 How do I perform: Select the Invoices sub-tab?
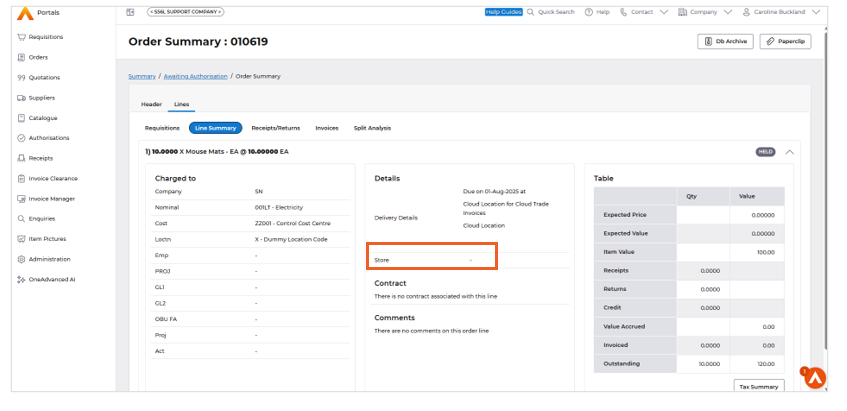pyautogui.click(x=327, y=129)
